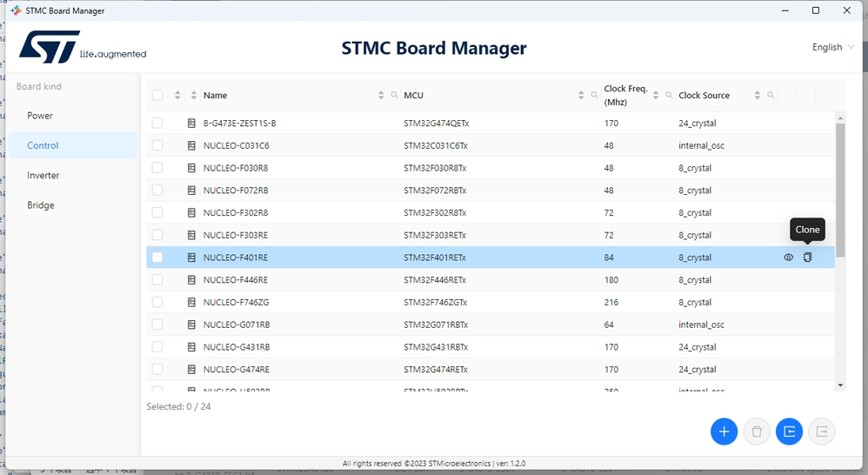Click board icon of NUCLEO-F303RE row
The height and width of the screenshot is (475, 868).
click(191, 235)
